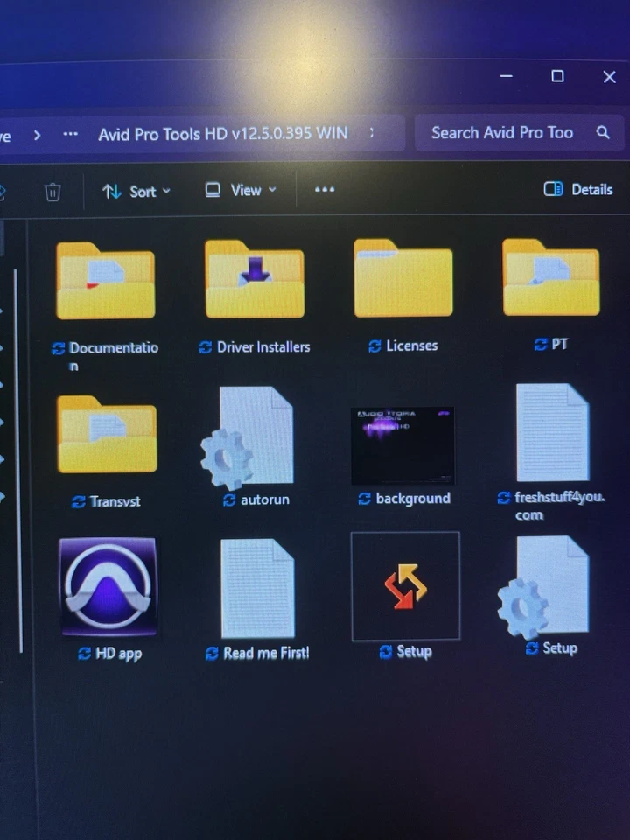Click the HD app name label
The height and width of the screenshot is (840, 630).
coord(118,654)
